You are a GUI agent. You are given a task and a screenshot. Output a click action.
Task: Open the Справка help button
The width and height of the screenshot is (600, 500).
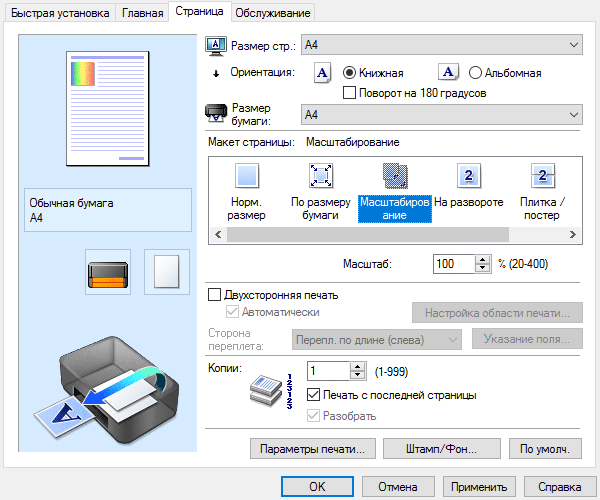coord(560,487)
